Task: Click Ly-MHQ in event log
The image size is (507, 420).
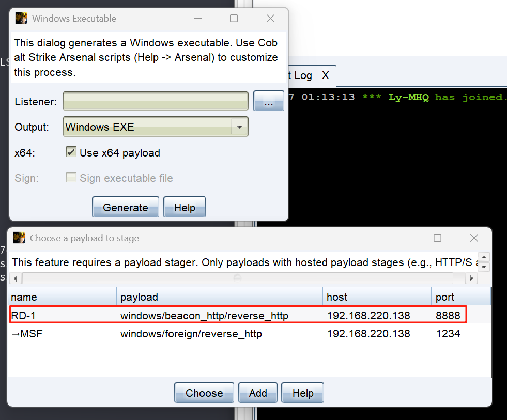Action: (x=409, y=97)
